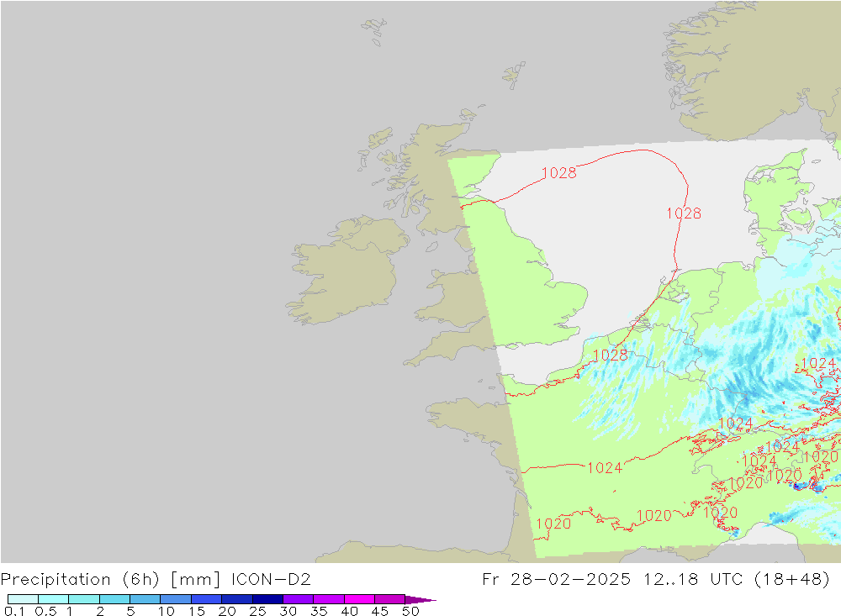Click the legend value 20
The image size is (841, 616).
pyautogui.click(x=227, y=611)
